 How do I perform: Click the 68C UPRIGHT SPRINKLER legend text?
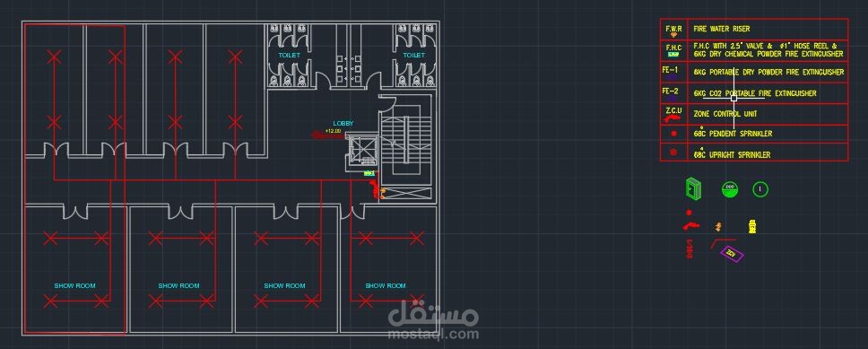click(732, 155)
